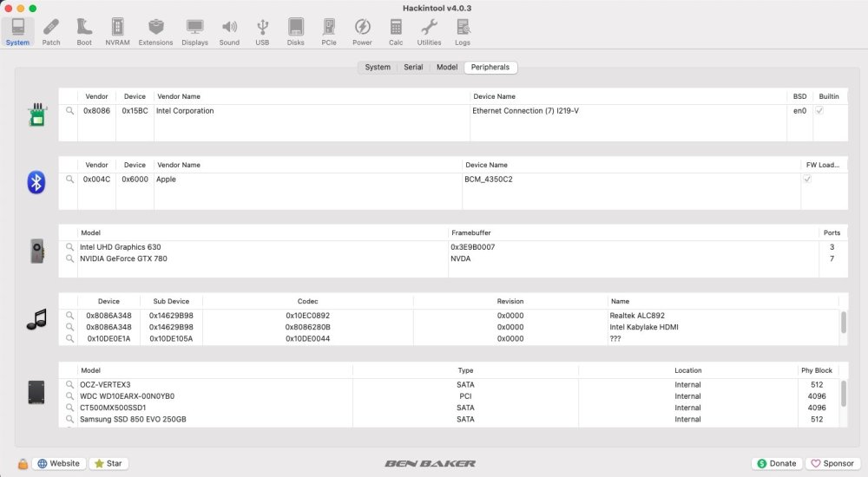Switch to the Displays toolbar section
The image size is (868, 477).
click(194, 31)
